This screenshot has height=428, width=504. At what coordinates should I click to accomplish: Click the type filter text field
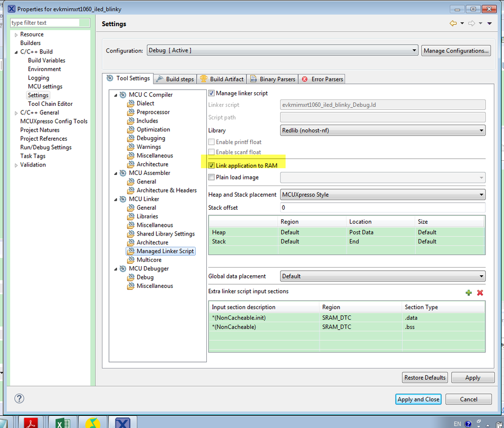click(50, 23)
